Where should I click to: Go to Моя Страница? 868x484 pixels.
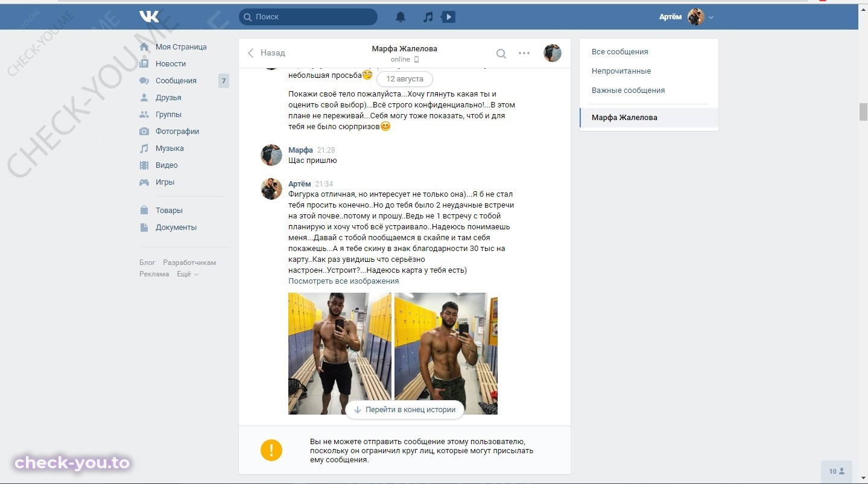(181, 47)
